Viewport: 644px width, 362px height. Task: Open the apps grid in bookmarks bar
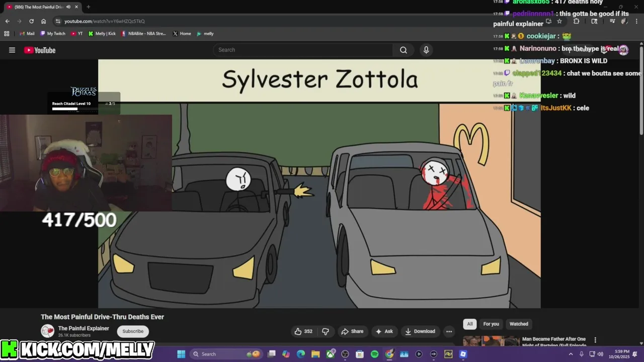(x=7, y=34)
